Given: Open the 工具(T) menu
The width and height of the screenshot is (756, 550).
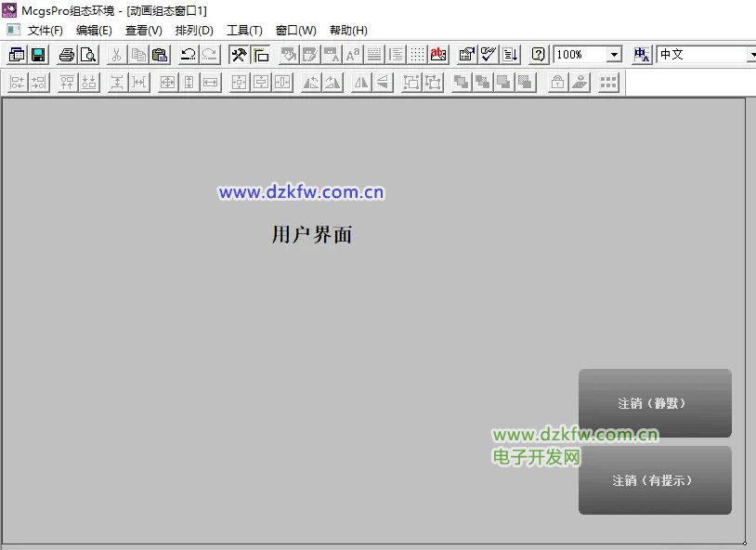Looking at the screenshot, I should pyautogui.click(x=244, y=31).
